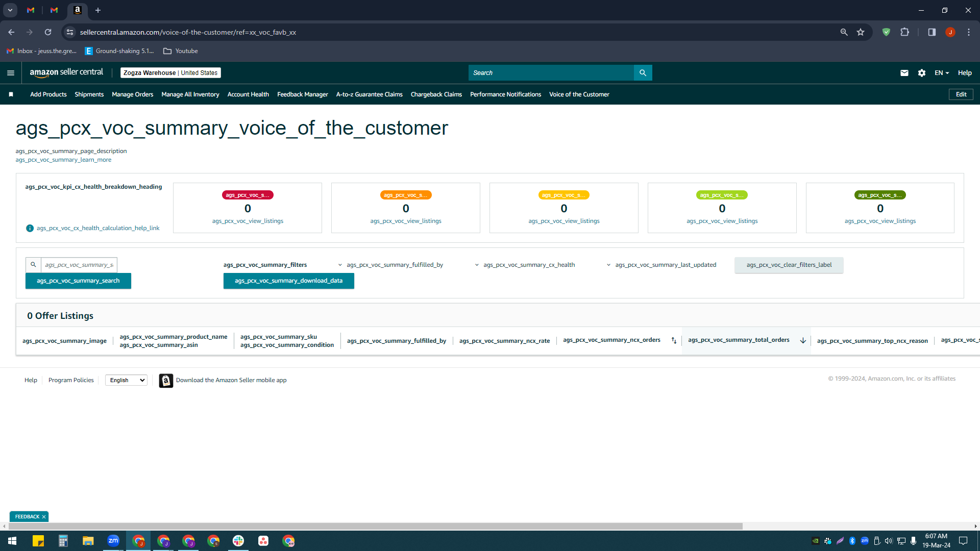Open Feedback Manager menu item
Screen dimensions: 980x551
[303, 94]
